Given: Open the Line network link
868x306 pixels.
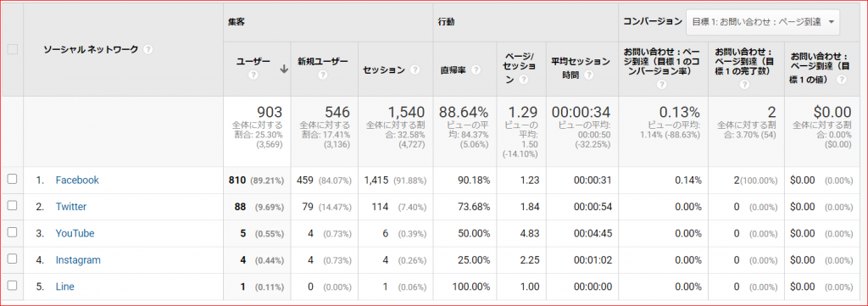Looking at the screenshot, I should [x=64, y=287].
